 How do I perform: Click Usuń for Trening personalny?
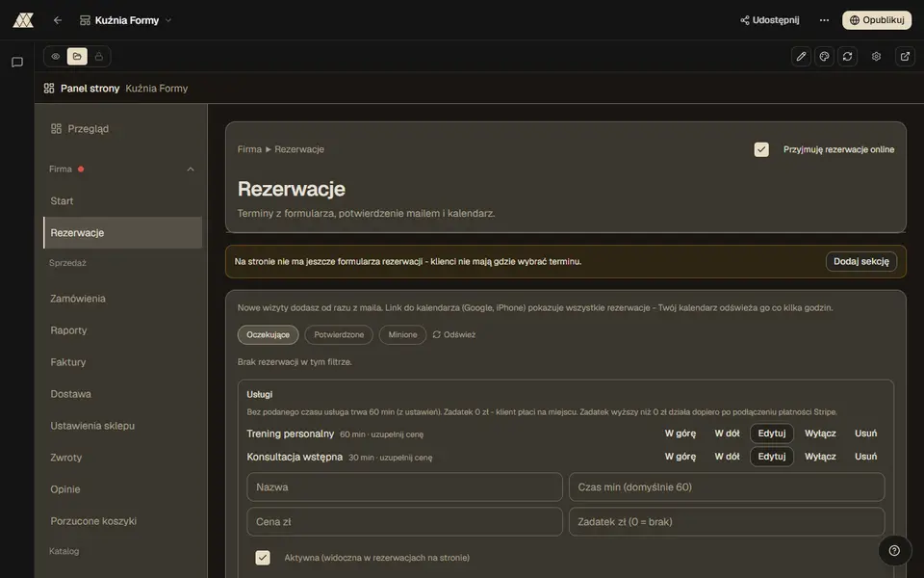[865, 433]
